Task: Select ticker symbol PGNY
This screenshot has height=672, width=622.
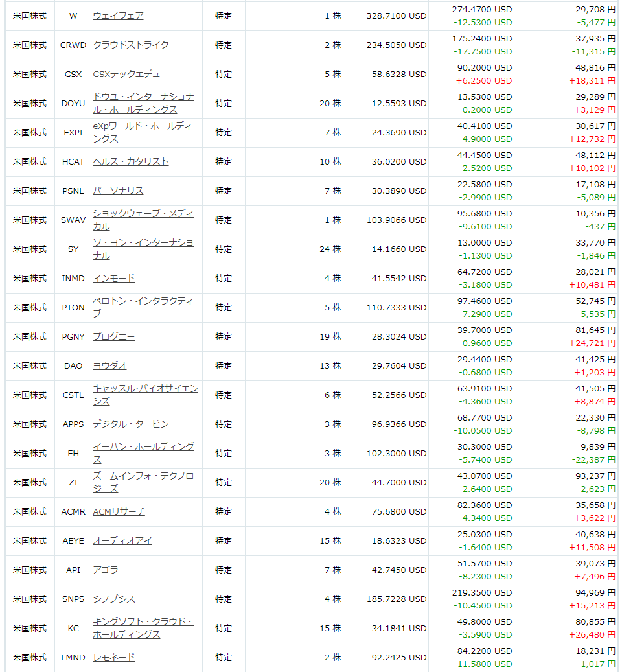Action: pyautogui.click(x=73, y=336)
